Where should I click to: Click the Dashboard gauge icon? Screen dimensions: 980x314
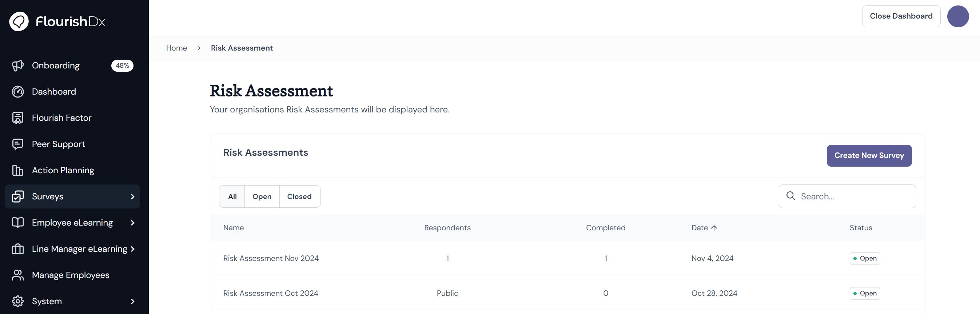17,92
